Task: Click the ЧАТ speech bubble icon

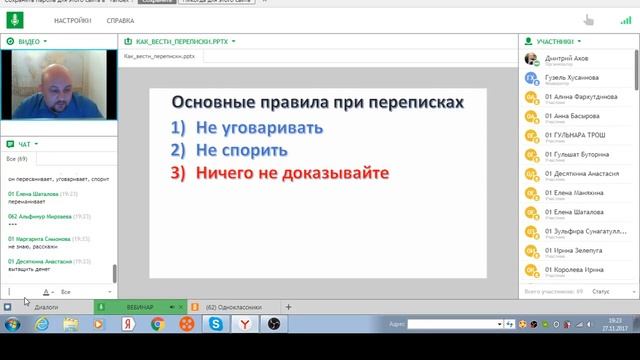Action: (x=10, y=144)
